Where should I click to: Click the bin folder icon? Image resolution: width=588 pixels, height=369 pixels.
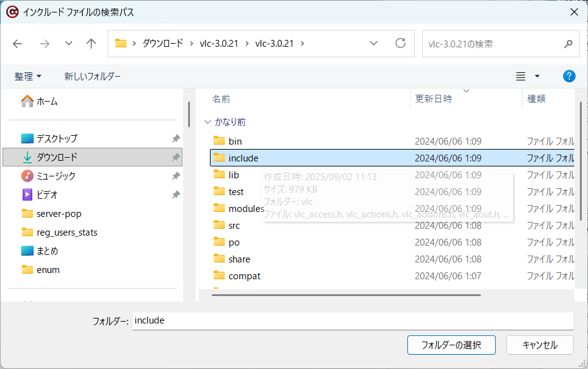click(219, 141)
